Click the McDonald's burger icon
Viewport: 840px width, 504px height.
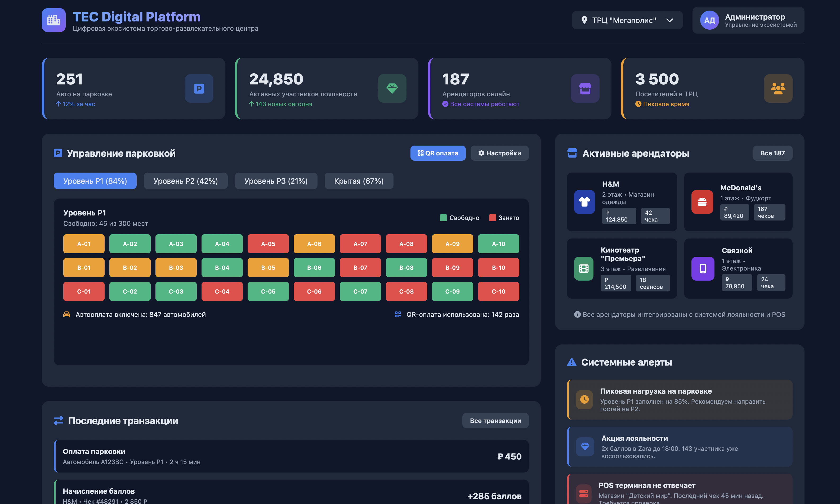pos(702,202)
